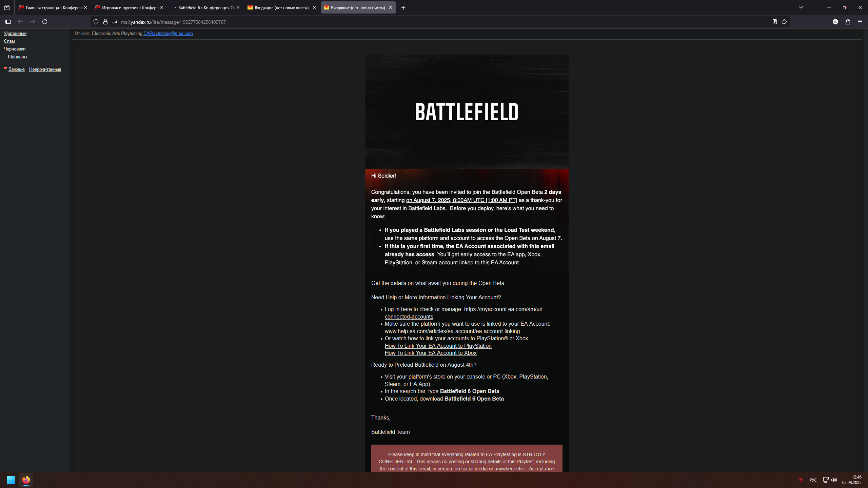
Task: Open How To Link EA Account to Xbox
Action: [430, 353]
